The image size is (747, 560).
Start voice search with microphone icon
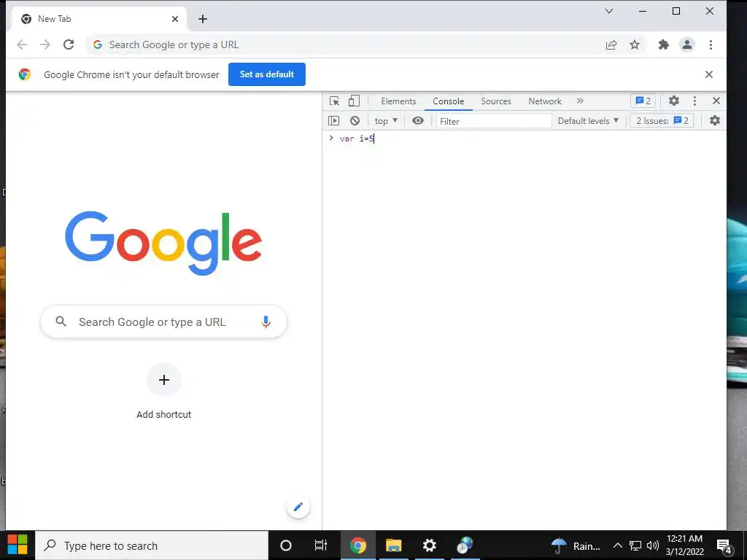tap(266, 322)
